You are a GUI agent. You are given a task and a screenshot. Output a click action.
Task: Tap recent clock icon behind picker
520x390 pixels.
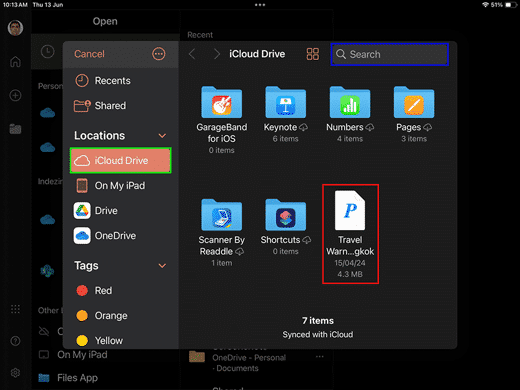(x=47, y=52)
